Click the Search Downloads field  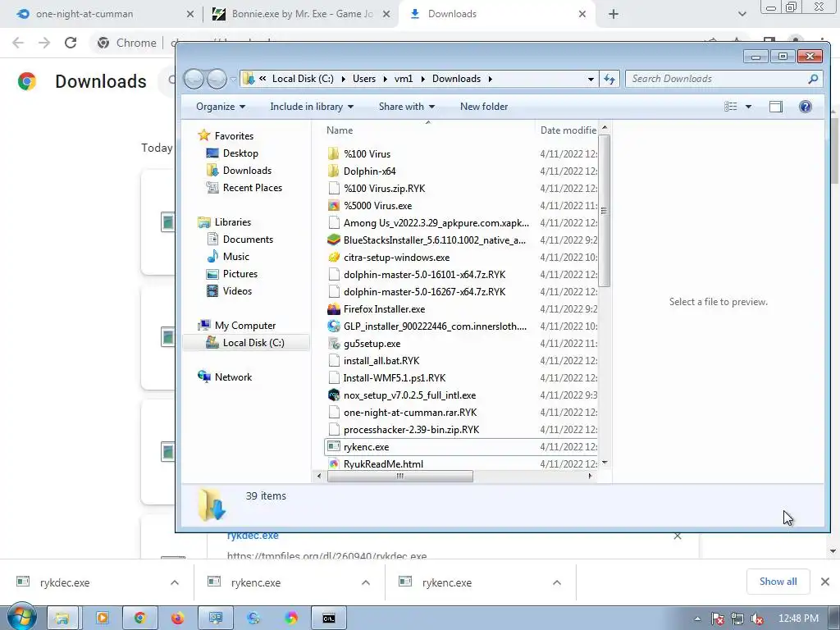(x=724, y=79)
